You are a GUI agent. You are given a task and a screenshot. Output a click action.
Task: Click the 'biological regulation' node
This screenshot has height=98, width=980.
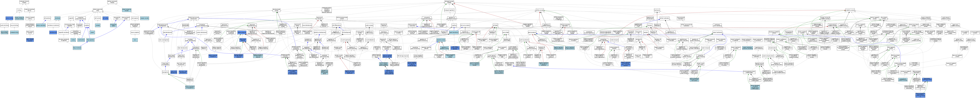(449, 10)
